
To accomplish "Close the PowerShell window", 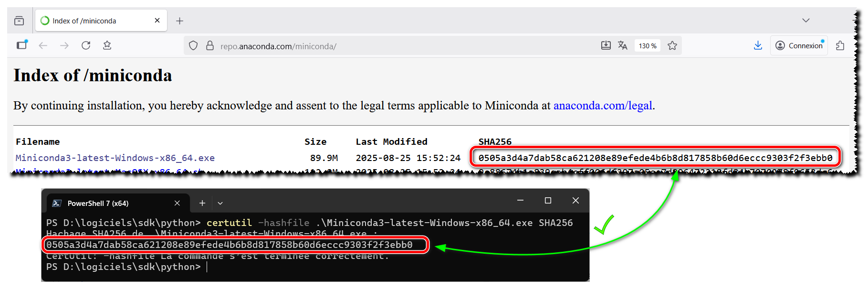I will (x=575, y=200).
